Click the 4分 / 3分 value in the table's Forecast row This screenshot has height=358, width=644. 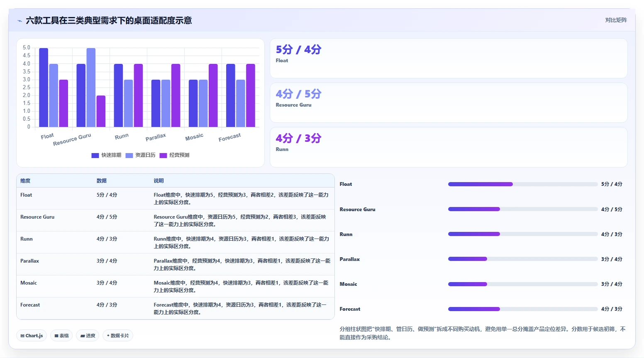[107, 305]
